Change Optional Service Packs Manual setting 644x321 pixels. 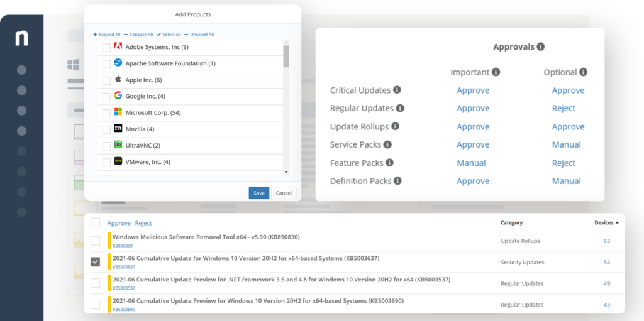pyautogui.click(x=567, y=144)
